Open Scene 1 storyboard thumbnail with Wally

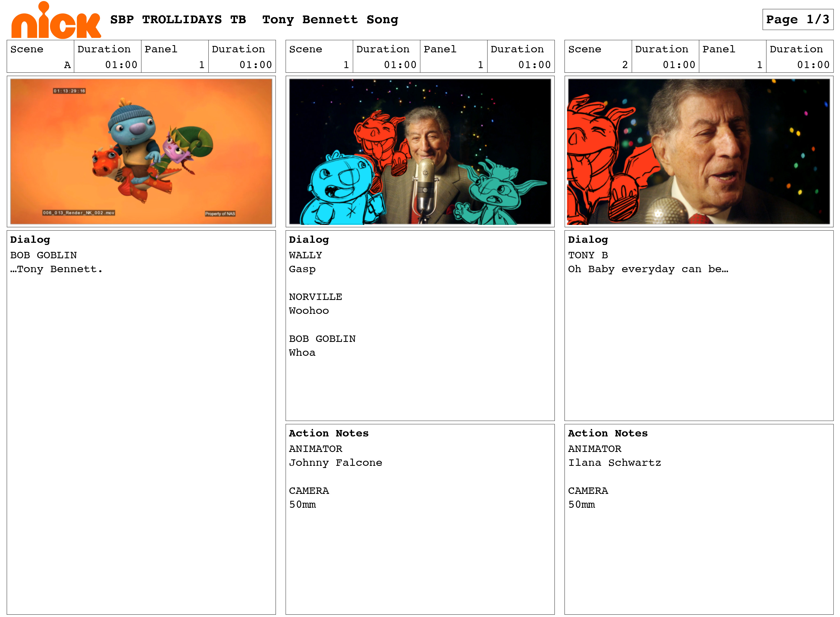420,151
